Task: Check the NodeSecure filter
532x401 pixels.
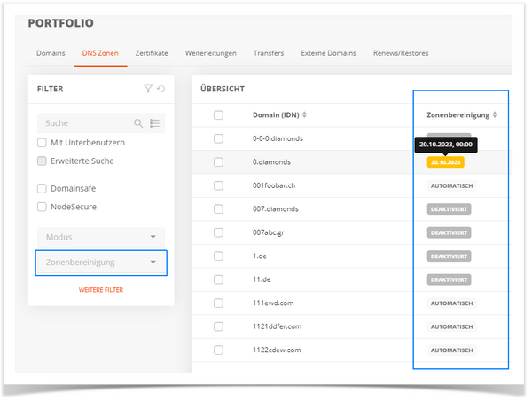Action: point(42,207)
